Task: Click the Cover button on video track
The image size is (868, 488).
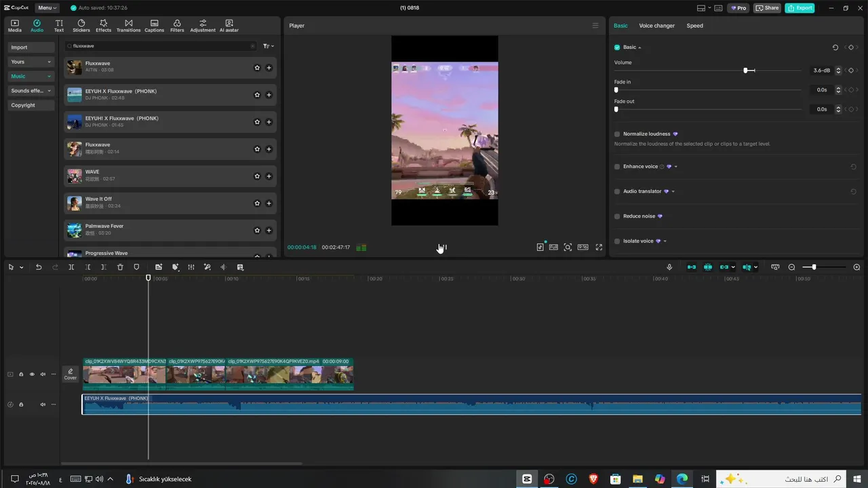Action: tap(71, 374)
